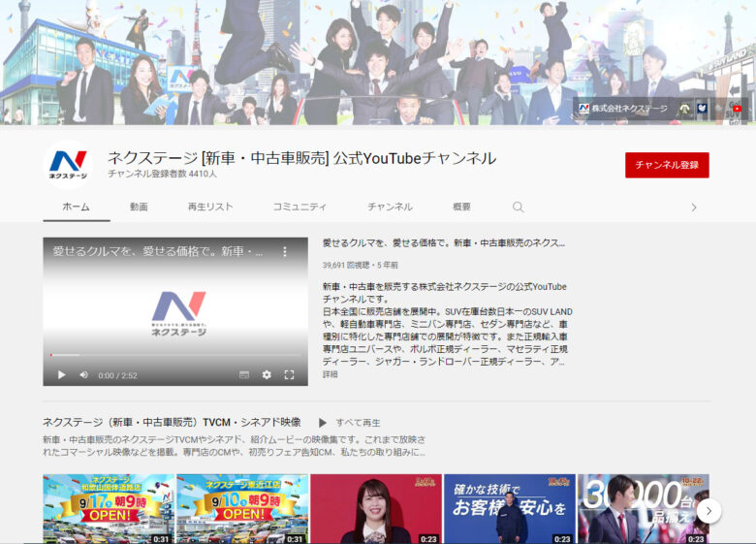Click the channel description paragraph beside the video

tap(448, 324)
